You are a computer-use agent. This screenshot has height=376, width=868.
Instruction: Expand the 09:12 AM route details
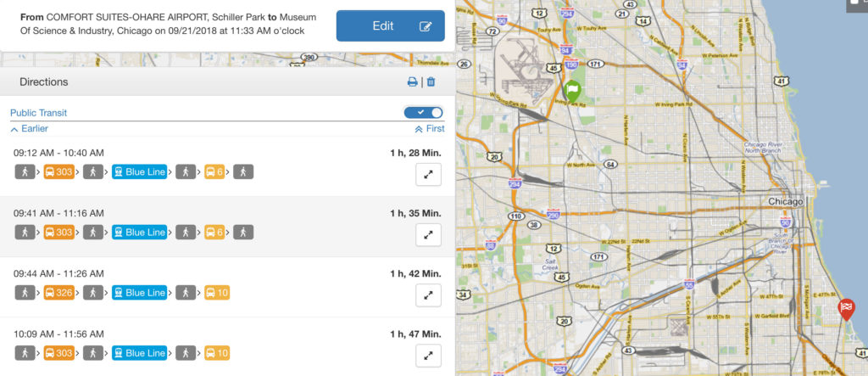coord(428,174)
